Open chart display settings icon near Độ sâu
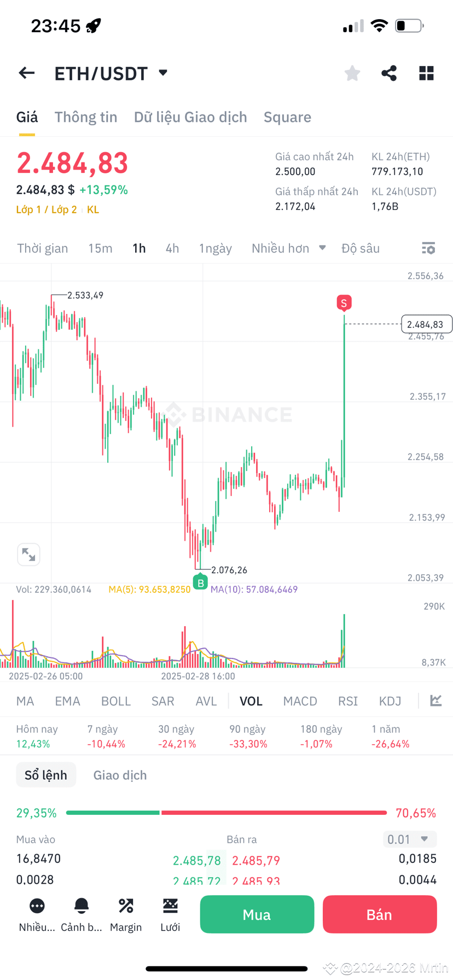 (x=428, y=248)
